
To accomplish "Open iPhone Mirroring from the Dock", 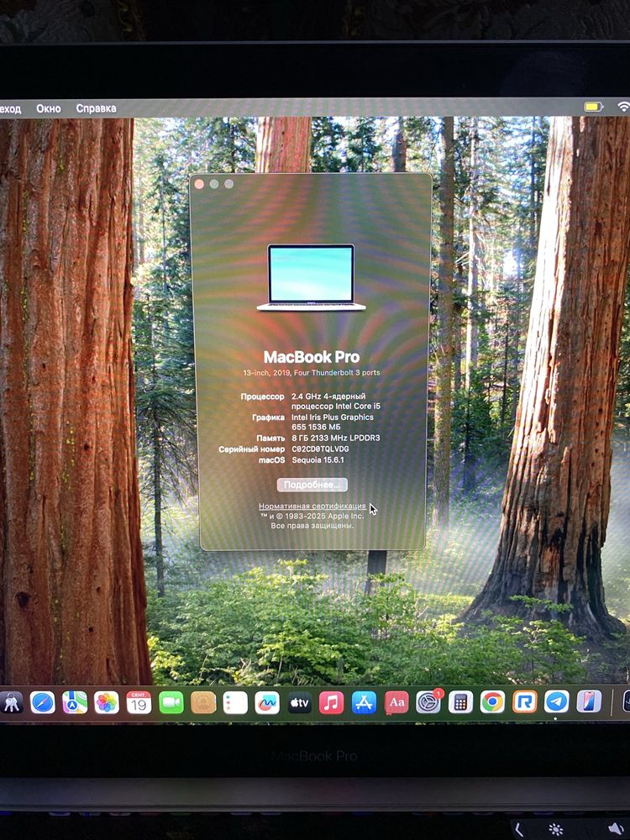I will [x=589, y=702].
